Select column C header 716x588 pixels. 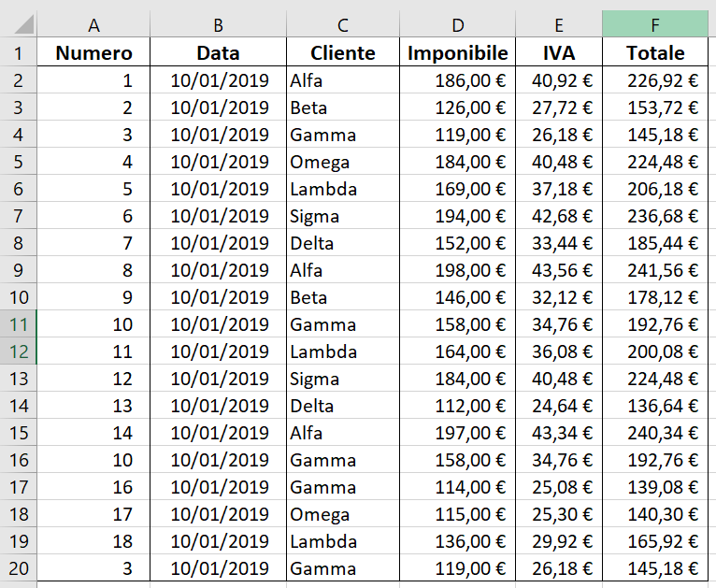click(x=343, y=24)
